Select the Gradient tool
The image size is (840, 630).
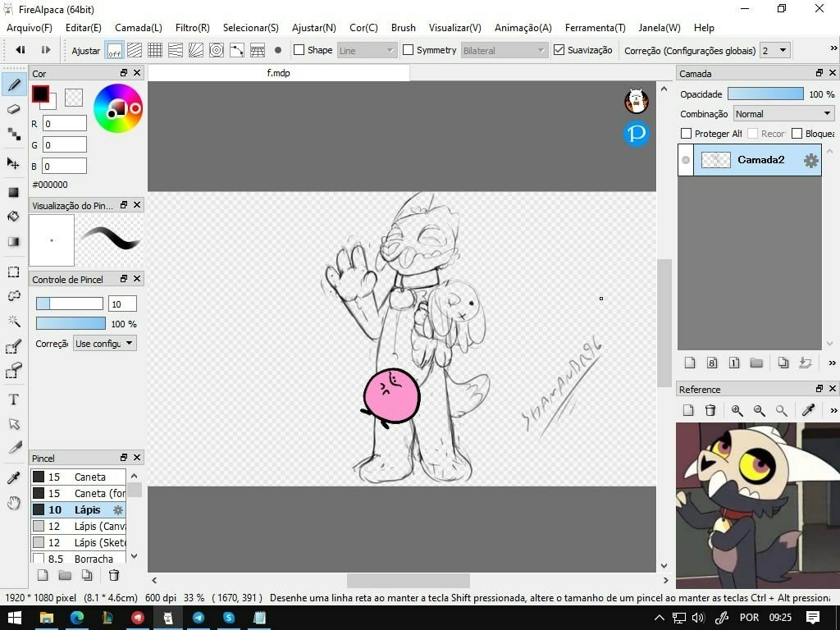(14, 242)
